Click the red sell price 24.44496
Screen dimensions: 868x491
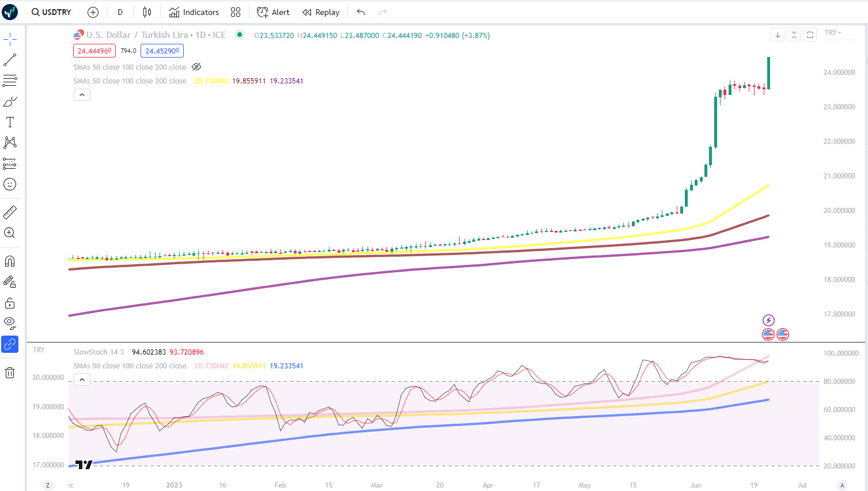(94, 51)
